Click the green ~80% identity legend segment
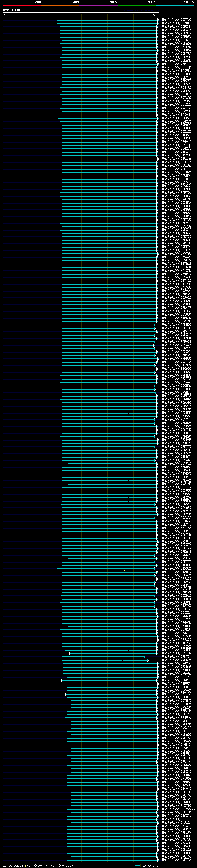The height and width of the screenshot is (868, 197). click(137, 6)
